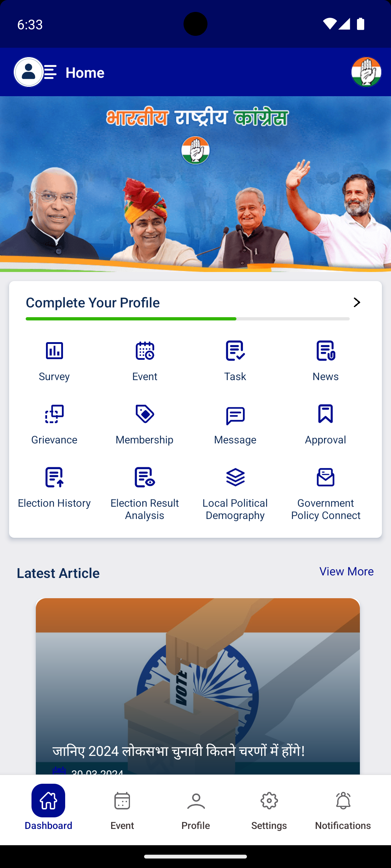
Task: Expand Complete Your Profile chevron arrow
Action: (x=357, y=302)
